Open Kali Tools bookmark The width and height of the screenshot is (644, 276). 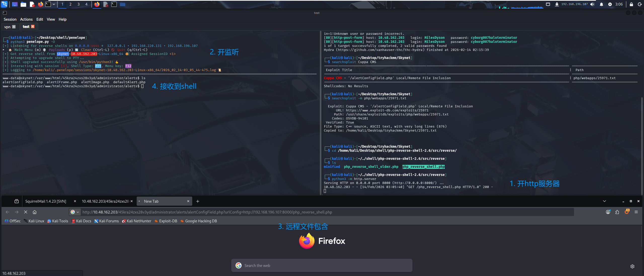pos(60,221)
